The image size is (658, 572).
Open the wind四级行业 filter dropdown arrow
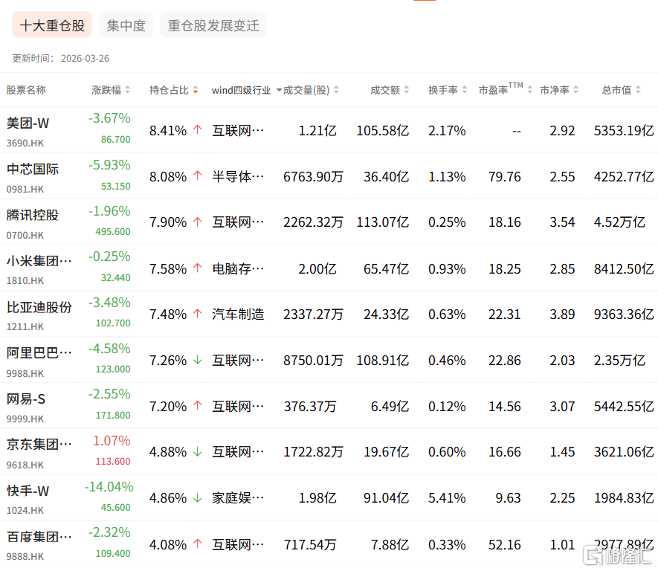click(279, 90)
